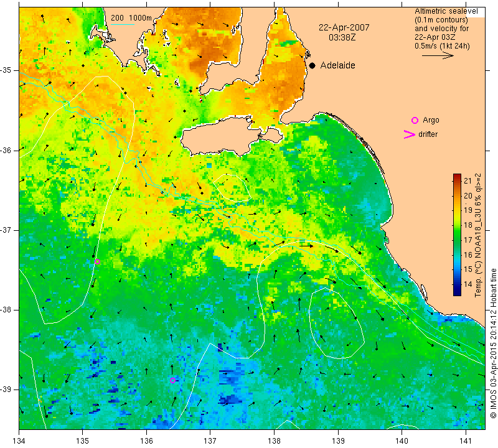Click the '0.5m/s (1kt 24h)' scale text
This screenshot has height=448, width=498.
pyautogui.click(x=442, y=46)
